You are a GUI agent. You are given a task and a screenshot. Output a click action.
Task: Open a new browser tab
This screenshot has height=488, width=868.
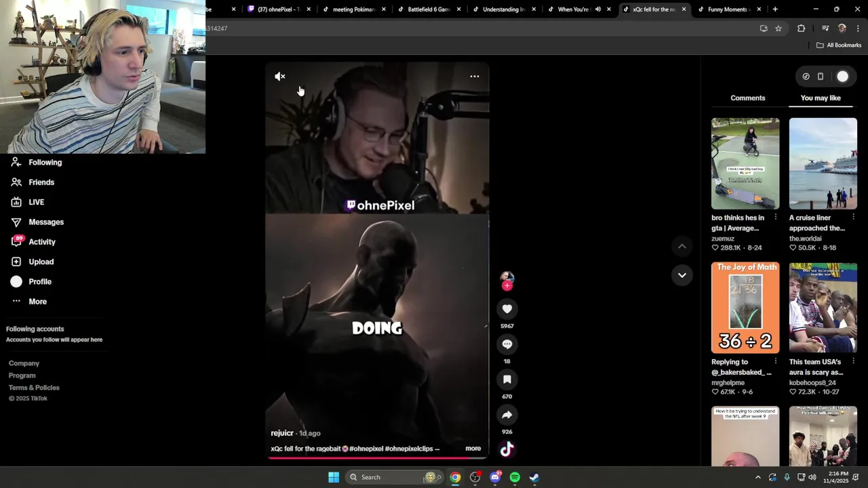click(775, 9)
